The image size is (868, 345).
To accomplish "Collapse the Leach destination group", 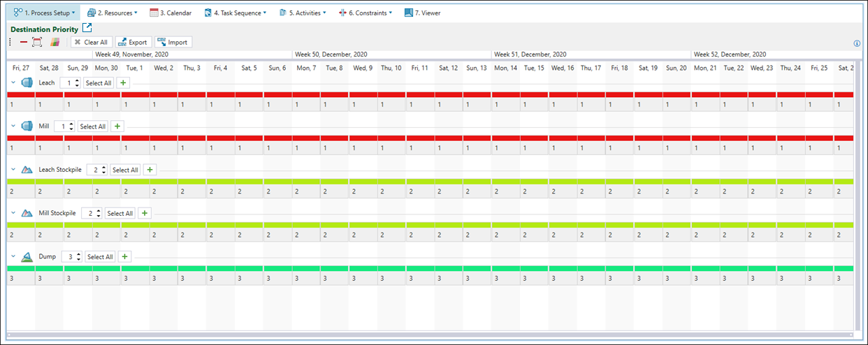I will click(13, 83).
